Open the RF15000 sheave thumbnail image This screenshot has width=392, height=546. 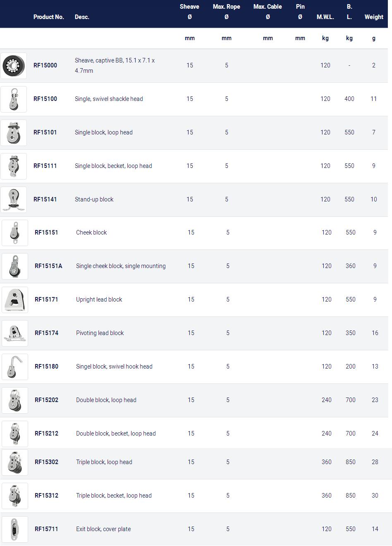pos(14,66)
